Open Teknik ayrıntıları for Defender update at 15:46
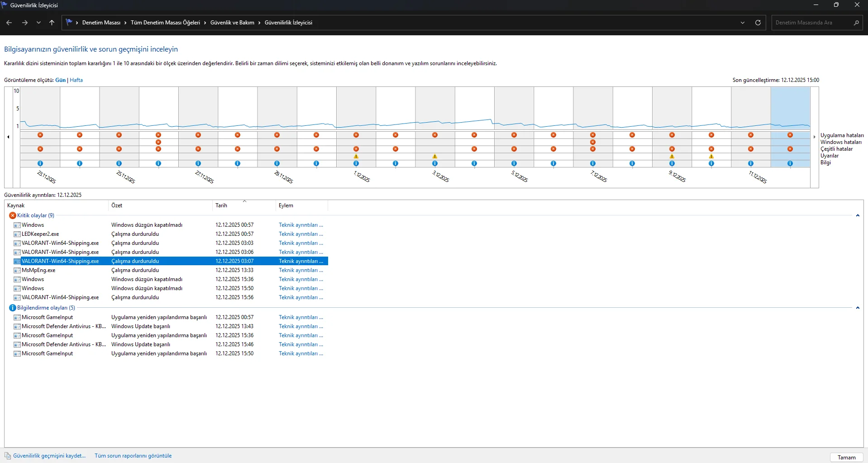Viewport: 868px width, 463px height. coord(301,344)
